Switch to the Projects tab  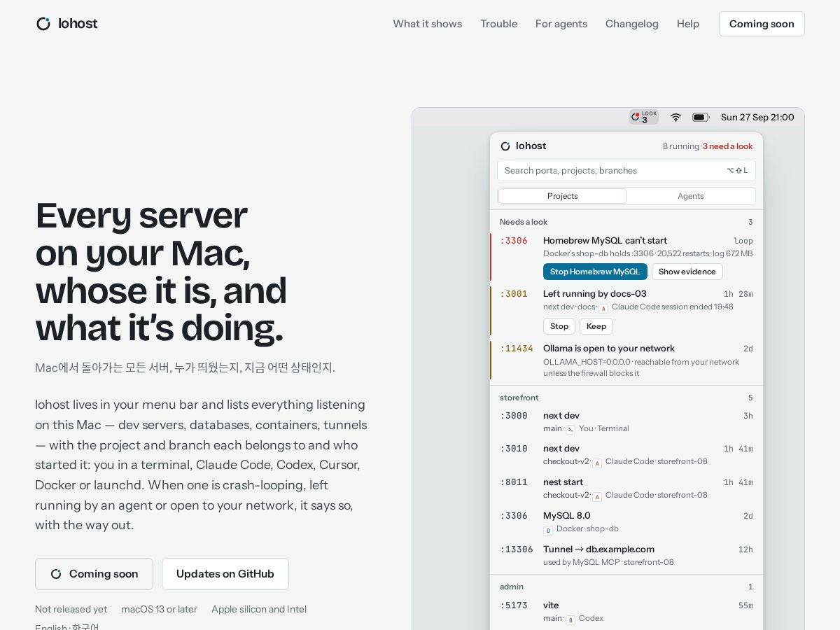(563, 196)
